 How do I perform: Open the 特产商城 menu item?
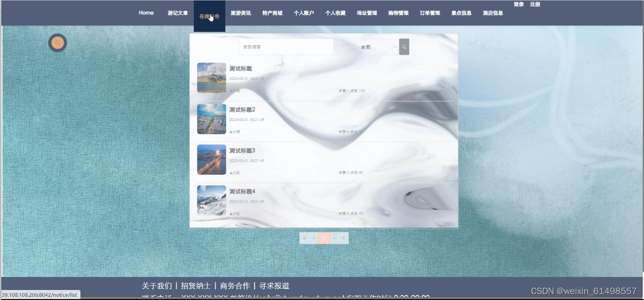coord(272,13)
